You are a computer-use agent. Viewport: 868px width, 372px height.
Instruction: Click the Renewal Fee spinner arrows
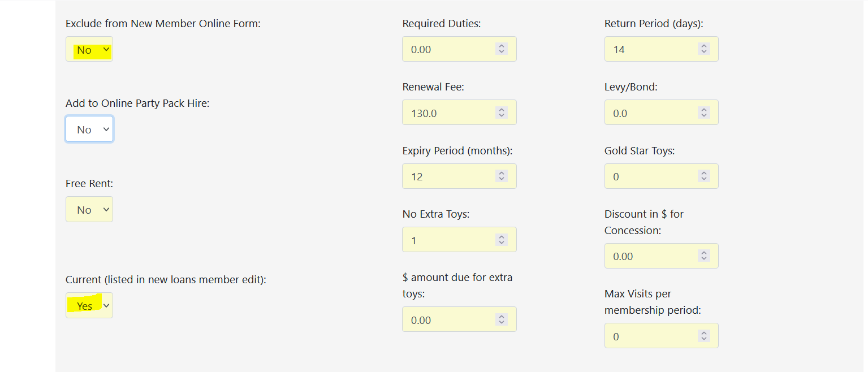coord(502,113)
